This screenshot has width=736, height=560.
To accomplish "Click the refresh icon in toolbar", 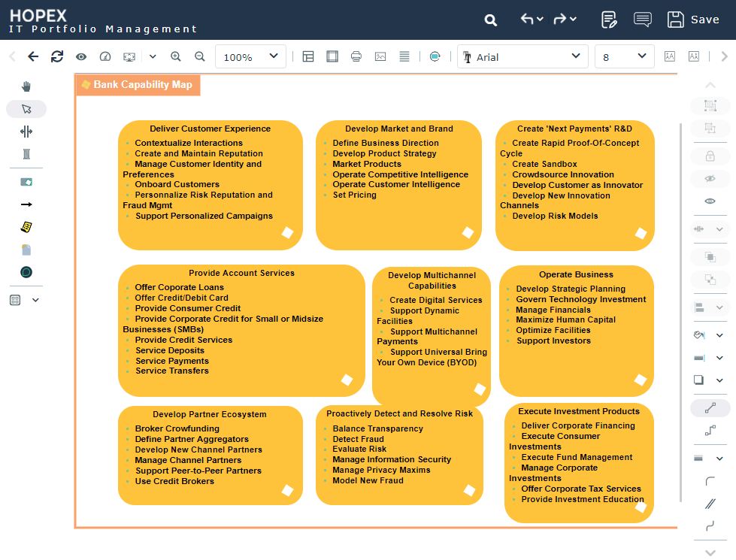I will (57, 56).
